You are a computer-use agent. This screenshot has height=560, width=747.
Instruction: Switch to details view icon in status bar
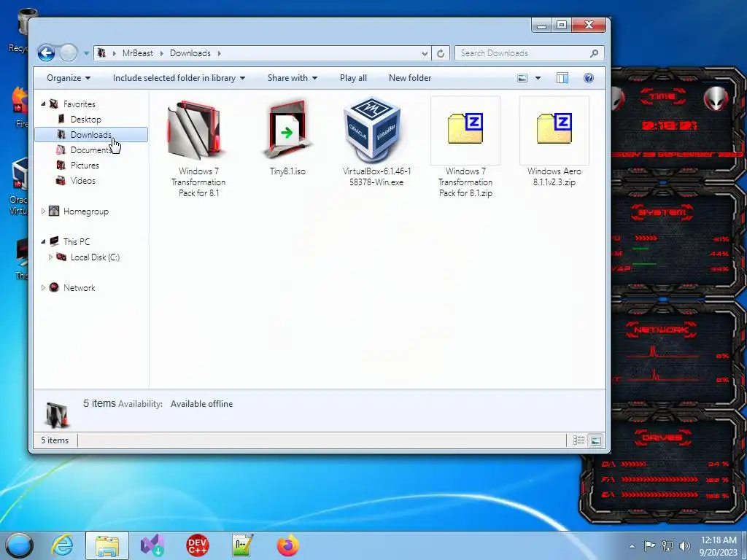(x=578, y=440)
